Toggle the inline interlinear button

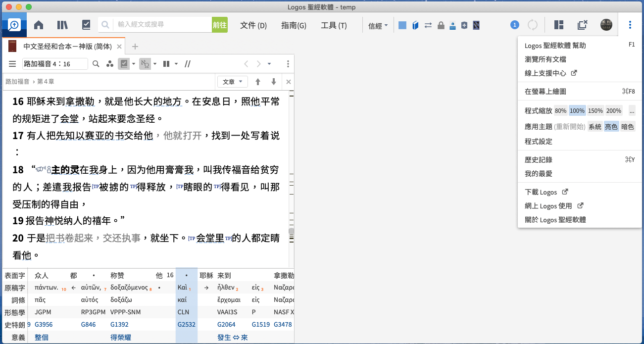click(x=145, y=64)
